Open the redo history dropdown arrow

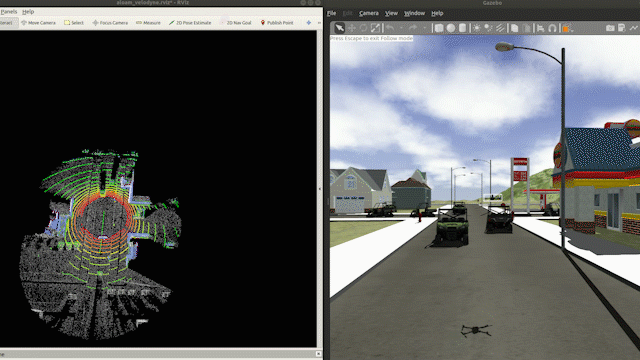coord(424,28)
